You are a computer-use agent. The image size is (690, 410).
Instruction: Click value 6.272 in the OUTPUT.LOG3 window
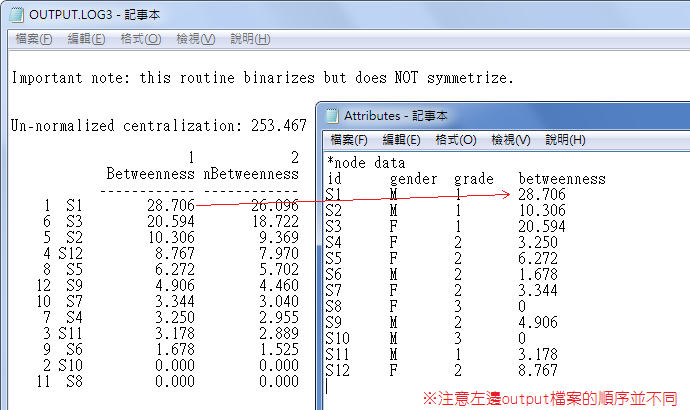click(175, 269)
